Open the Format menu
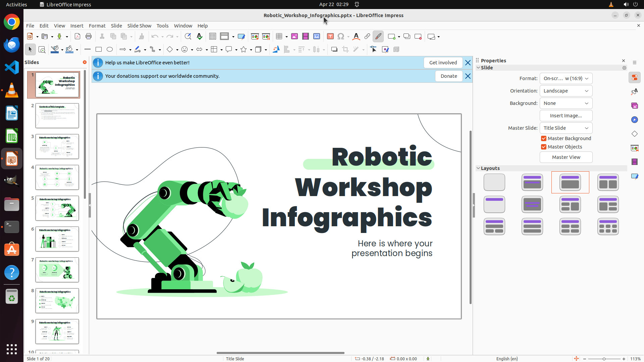 [x=97, y=26]
